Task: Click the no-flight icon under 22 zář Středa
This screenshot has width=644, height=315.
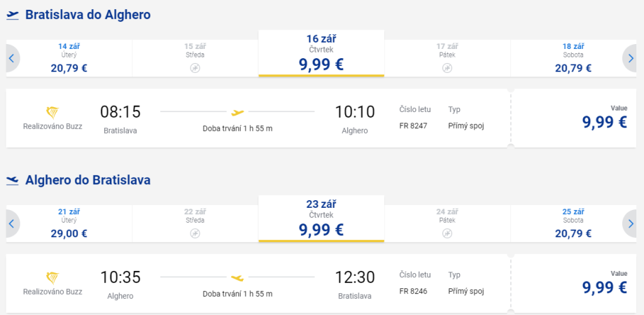Action: (195, 233)
